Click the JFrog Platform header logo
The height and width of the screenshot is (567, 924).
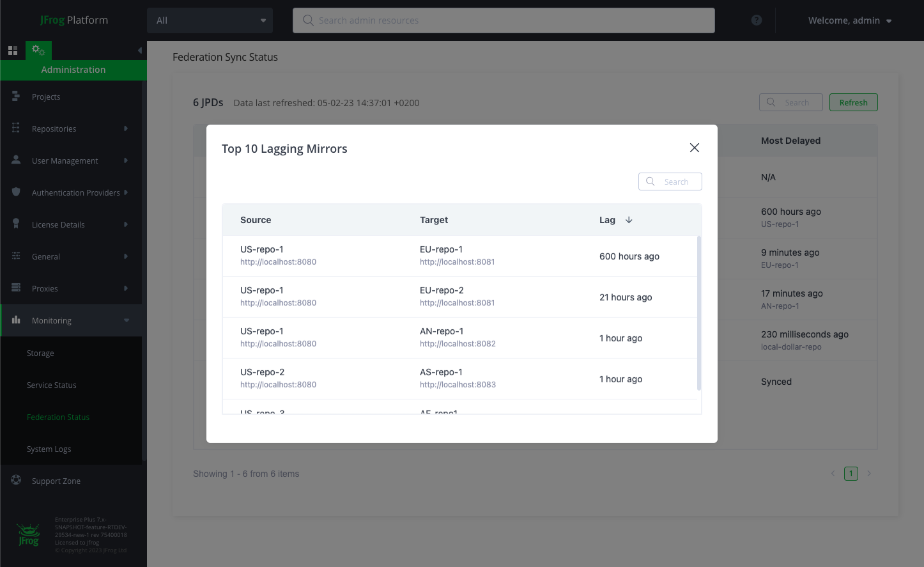point(74,20)
